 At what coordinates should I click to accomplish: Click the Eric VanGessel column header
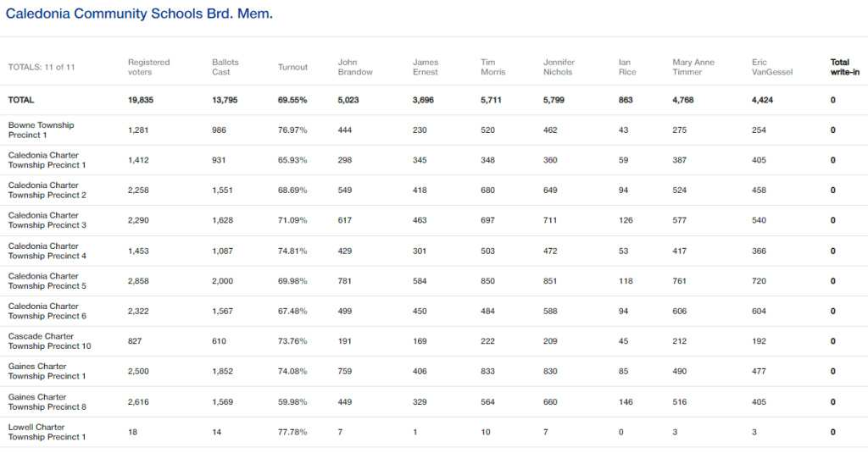[772, 67]
